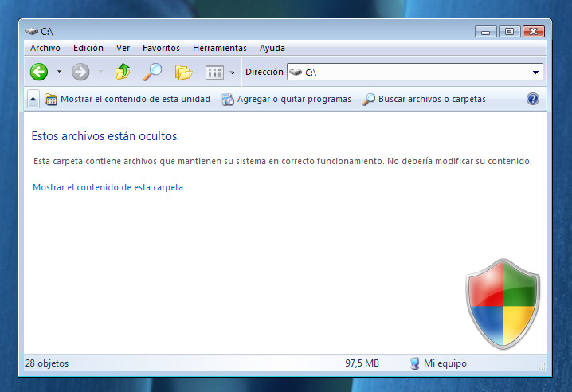This screenshot has width=572, height=392.
Task: Maximize the C:\ window
Action: [x=509, y=32]
